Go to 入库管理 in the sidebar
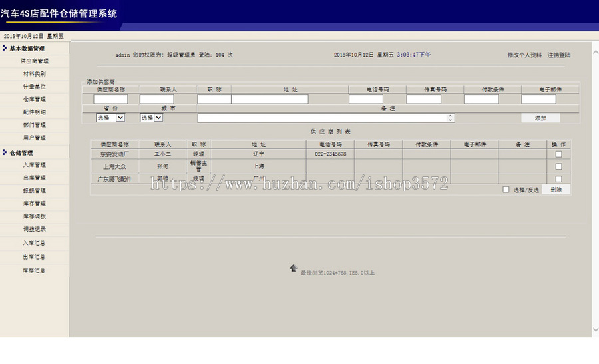The width and height of the screenshot is (599, 364). (35, 165)
